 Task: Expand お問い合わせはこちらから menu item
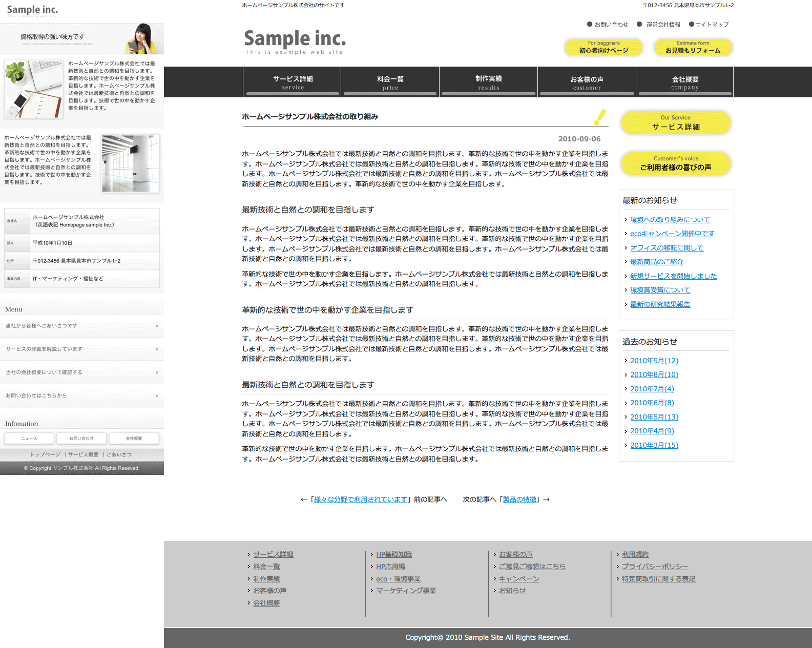pyautogui.click(x=82, y=395)
